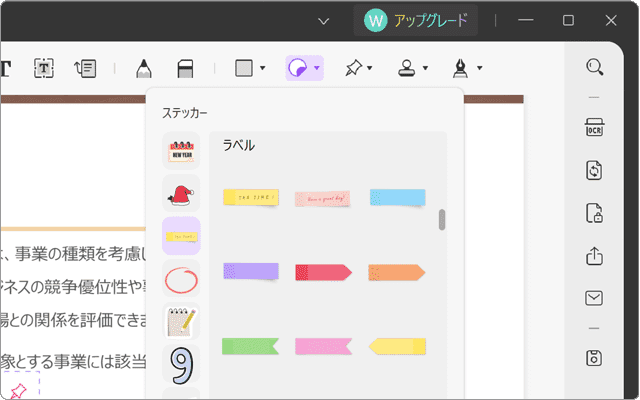Open the W account avatar
Image resolution: width=640 pixels, height=400 pixels.
(376, 20)
